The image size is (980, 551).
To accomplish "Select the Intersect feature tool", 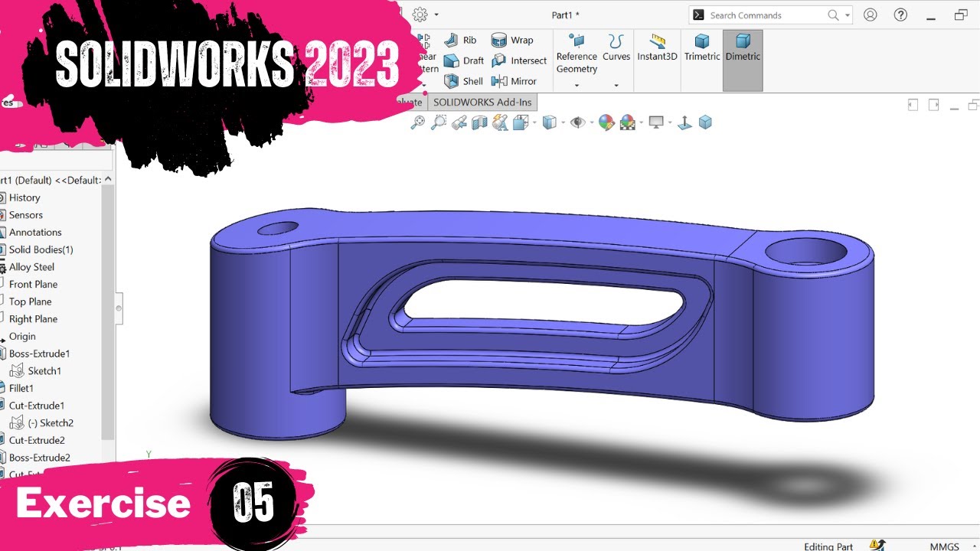I will [x=519, y=60].
